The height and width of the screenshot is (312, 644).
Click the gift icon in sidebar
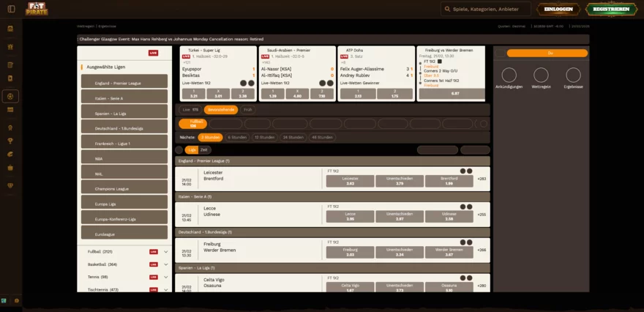[10, 46]
